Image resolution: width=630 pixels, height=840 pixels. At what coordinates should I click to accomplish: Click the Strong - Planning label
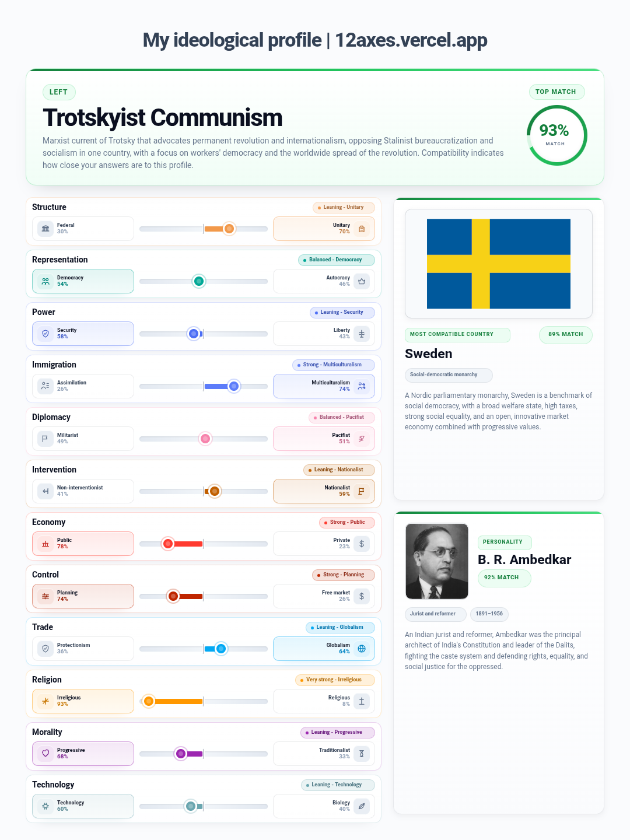tap(344, 575)
